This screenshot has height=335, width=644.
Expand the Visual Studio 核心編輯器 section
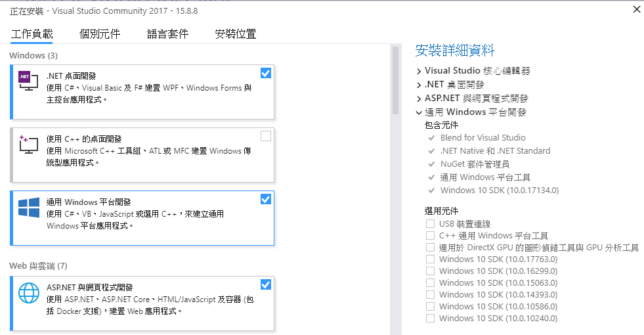click(x=419, y=72)
